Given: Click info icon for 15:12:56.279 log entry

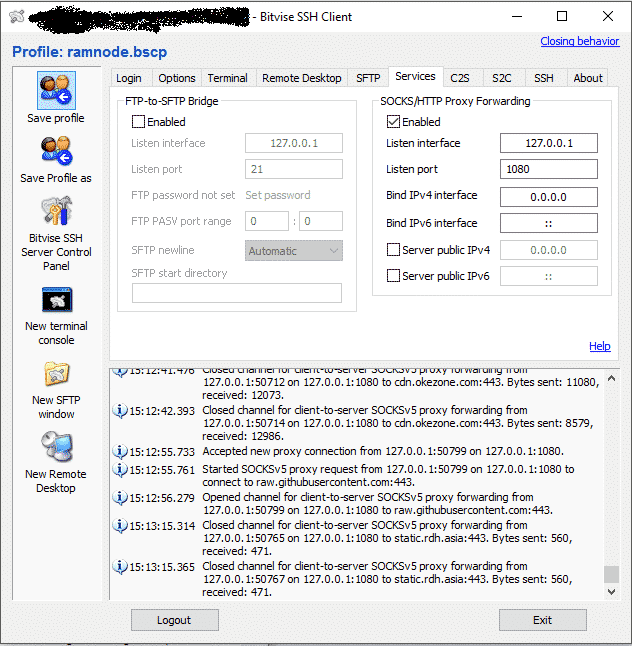Looking at the screenshot, I should (x=120, y=498).
